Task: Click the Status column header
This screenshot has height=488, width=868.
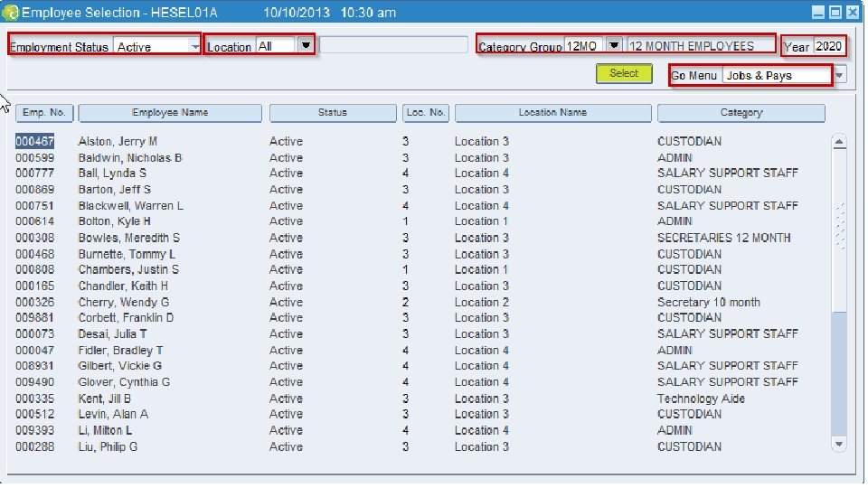Action: 333,112
